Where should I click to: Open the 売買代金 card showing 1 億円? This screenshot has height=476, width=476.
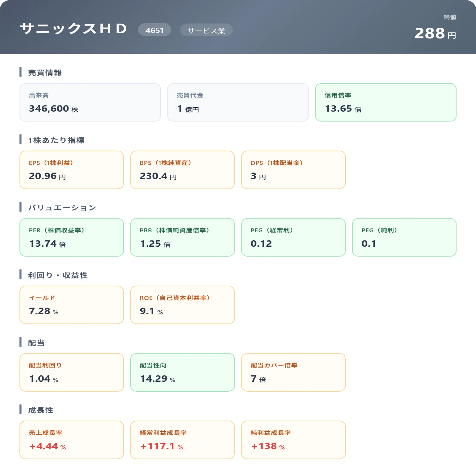point(238,102)
